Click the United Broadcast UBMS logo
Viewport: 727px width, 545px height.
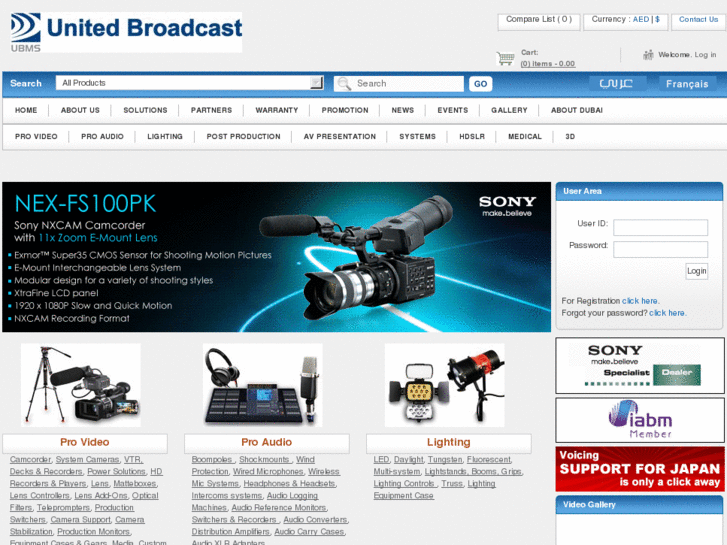(126, 32)
